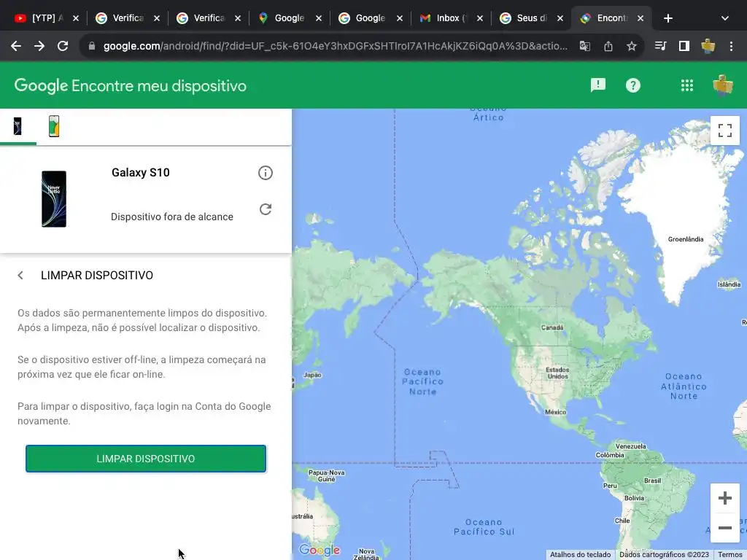Viewport: 747px width, 560px height.
Task: Show Galaxy S10 device info
Action: [x=266, y=173]
